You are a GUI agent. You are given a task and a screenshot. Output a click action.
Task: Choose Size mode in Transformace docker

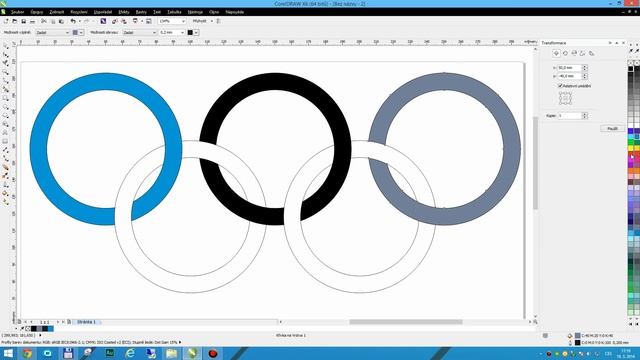[583, 53]
